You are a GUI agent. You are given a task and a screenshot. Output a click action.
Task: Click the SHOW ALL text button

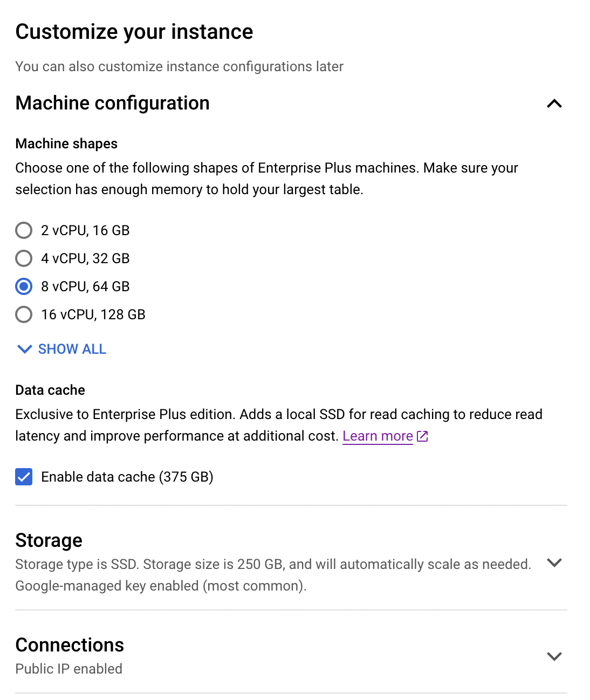click(x=72, y=349)
